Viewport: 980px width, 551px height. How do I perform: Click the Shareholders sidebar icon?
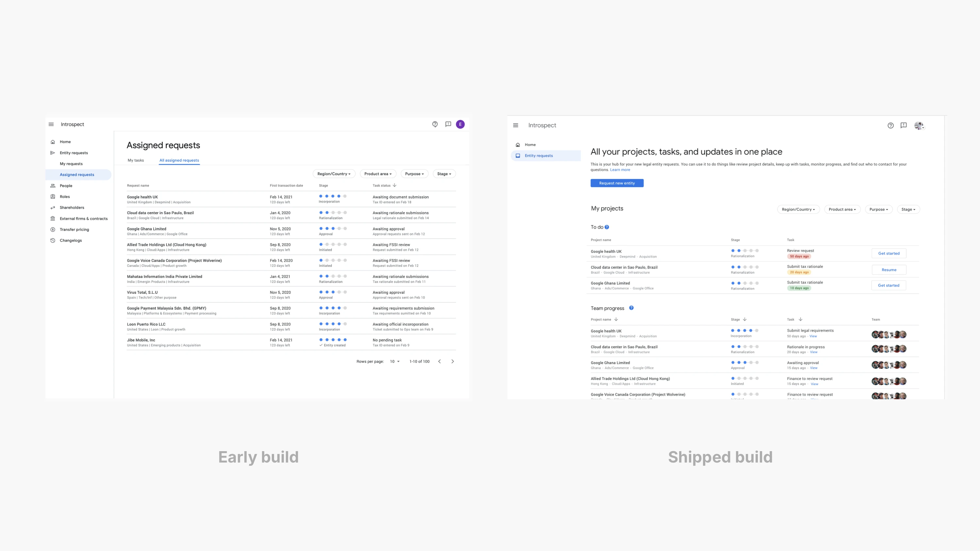[53, 208]
